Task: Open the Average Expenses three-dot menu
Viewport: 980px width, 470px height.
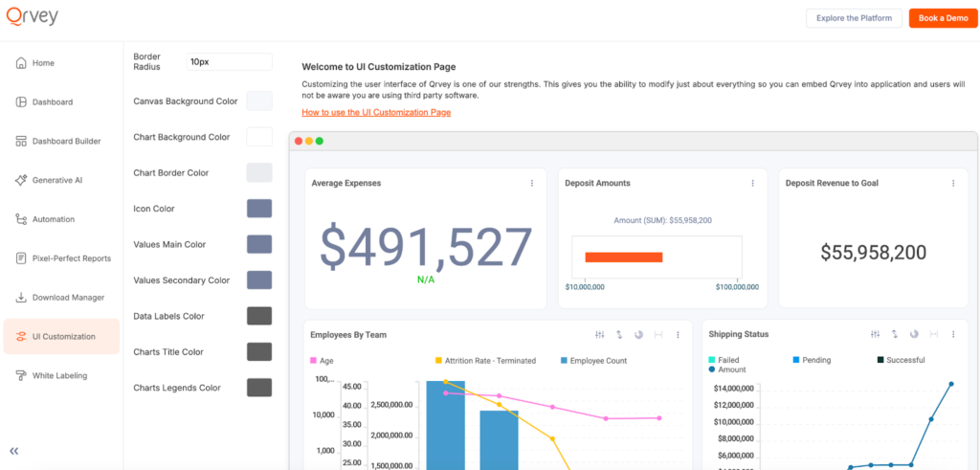Action: pyautogui.click(x=532, y=183)
